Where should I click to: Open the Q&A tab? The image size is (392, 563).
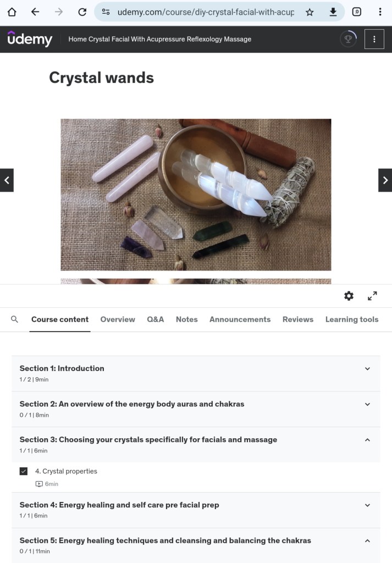156,319
